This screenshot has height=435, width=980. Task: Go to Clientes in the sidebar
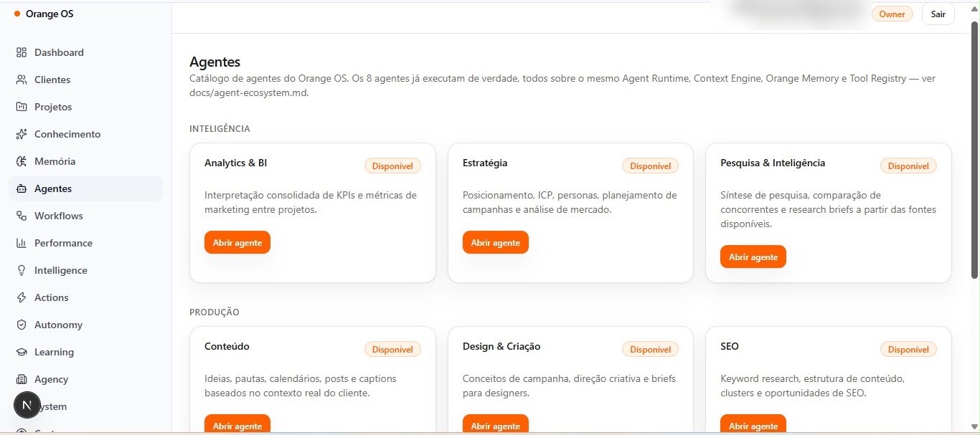85,80
